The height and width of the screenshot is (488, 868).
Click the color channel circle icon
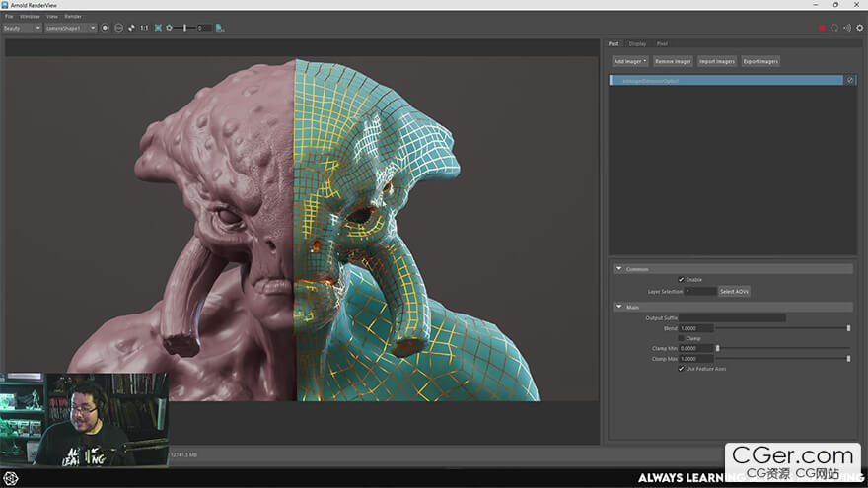[x=105, y=28]
